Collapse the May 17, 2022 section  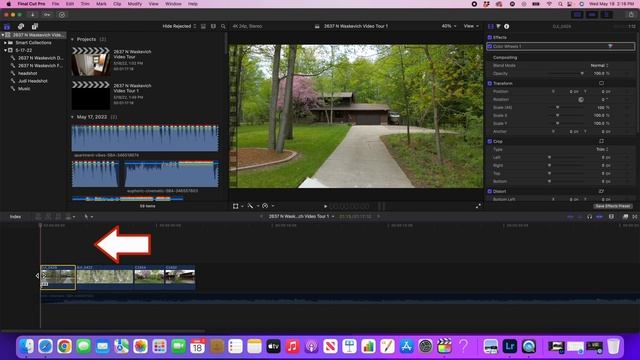tap(73, 117)
